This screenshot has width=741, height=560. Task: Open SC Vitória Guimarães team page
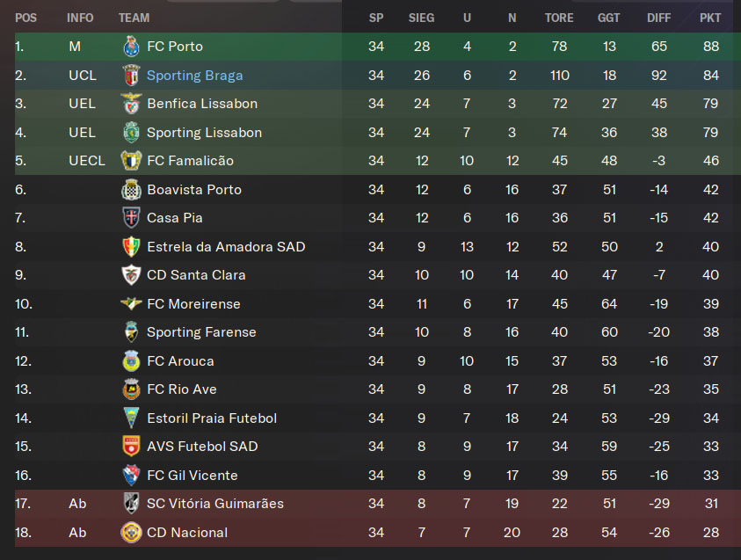click(x=215, y=504)
